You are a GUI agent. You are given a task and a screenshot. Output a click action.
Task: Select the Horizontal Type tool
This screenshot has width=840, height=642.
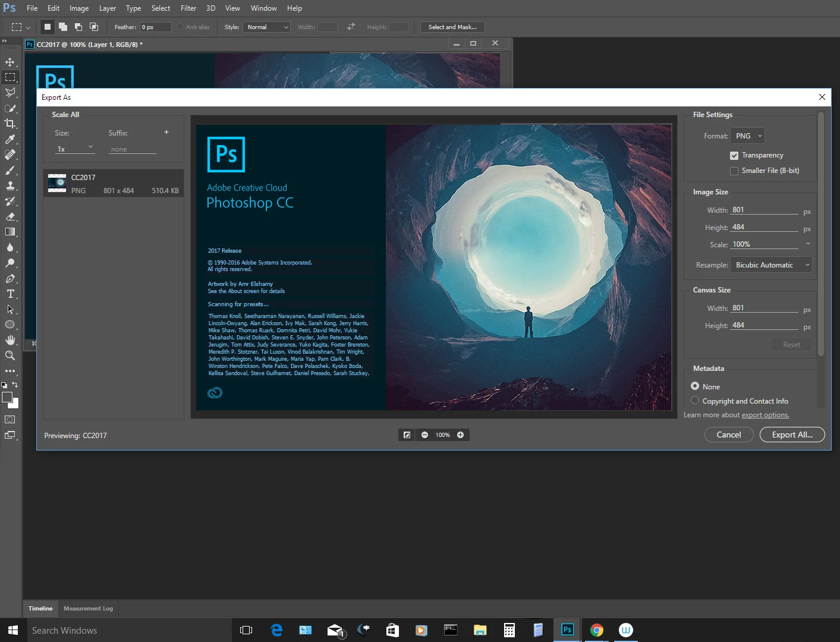coord(10,294)
